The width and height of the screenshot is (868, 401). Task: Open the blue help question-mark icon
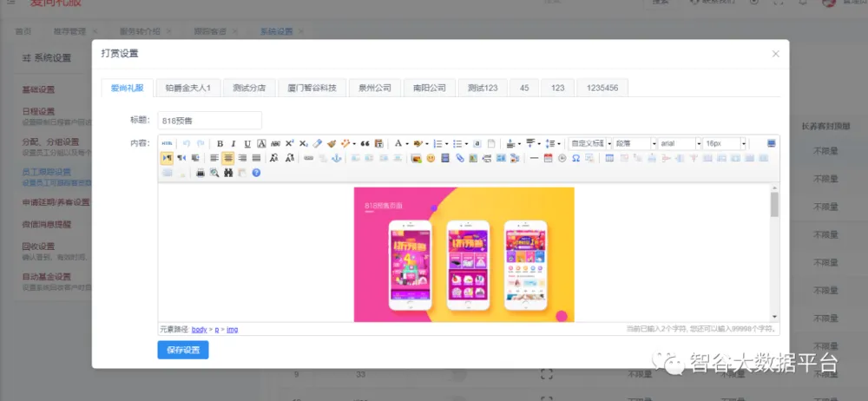pos(256,173)
